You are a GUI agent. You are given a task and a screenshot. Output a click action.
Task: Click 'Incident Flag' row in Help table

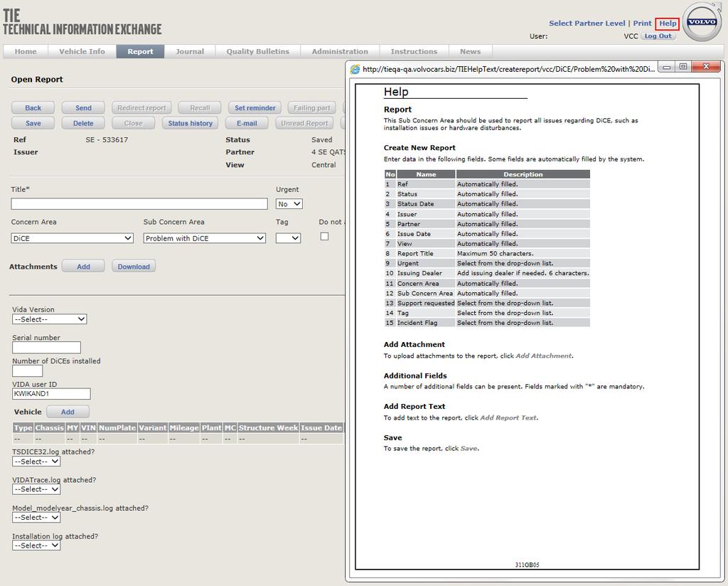coord(487,323)
